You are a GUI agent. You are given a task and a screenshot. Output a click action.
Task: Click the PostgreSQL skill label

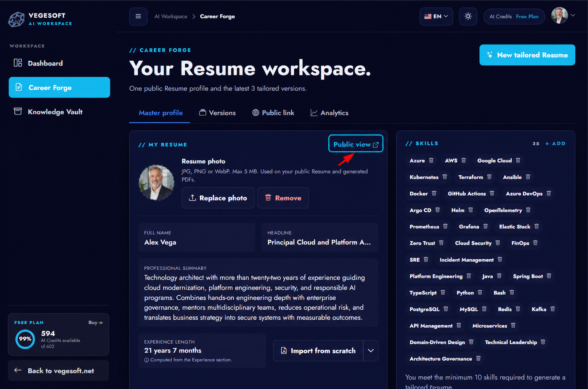point(424,309)
